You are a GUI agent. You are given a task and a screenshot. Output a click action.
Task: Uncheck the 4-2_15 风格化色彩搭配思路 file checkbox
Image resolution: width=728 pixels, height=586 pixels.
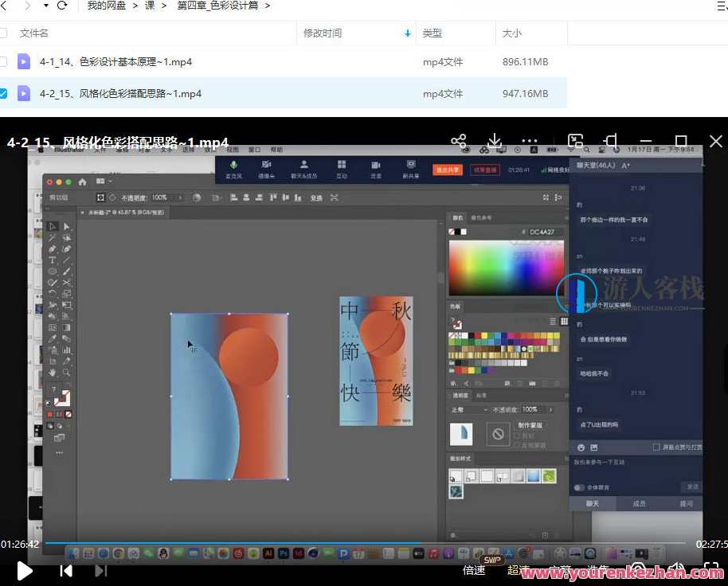[x=3, y=93]
